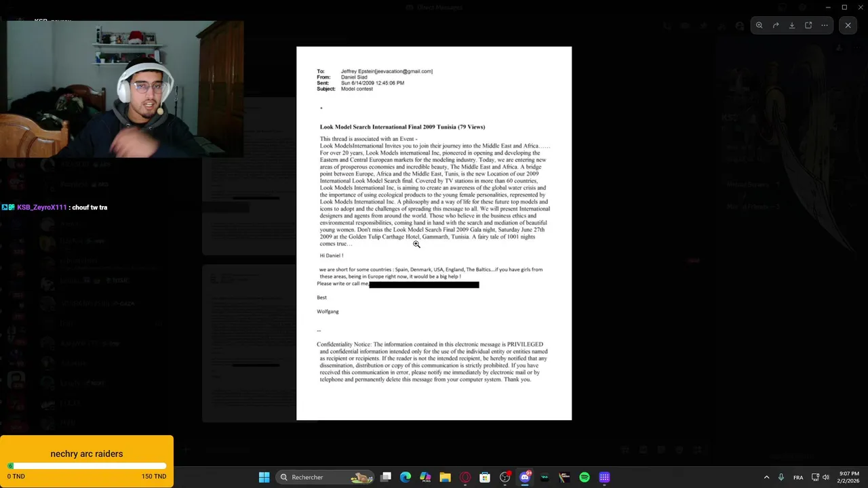Open network settings from the tray
The image size is (868, 488).
click(x=816, y=477)
